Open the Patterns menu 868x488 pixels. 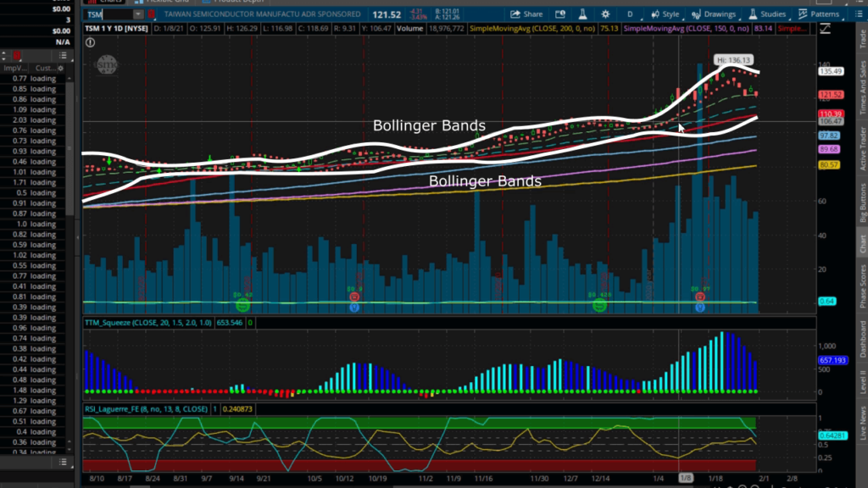click(819, 14)
